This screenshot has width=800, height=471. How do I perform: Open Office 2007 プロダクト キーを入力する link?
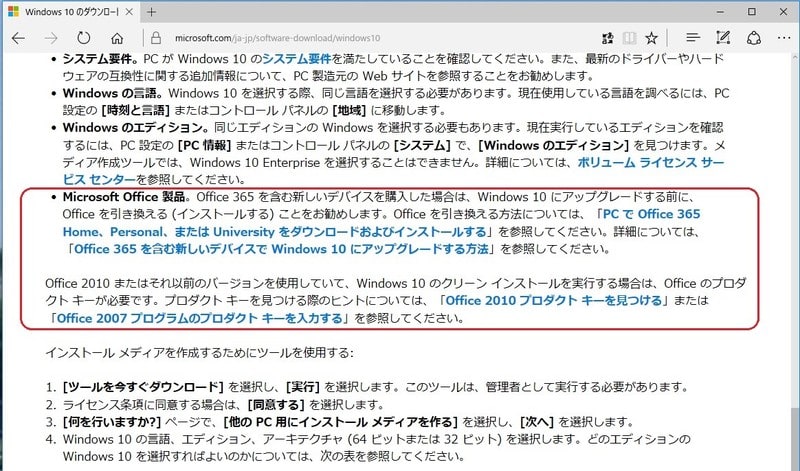[199, 318]
